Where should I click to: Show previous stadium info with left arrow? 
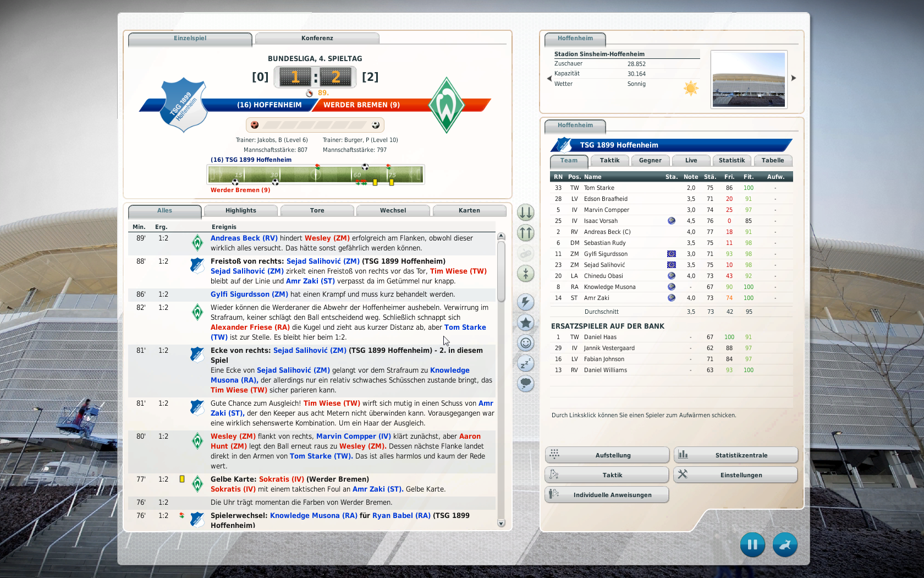pos(549,78)
